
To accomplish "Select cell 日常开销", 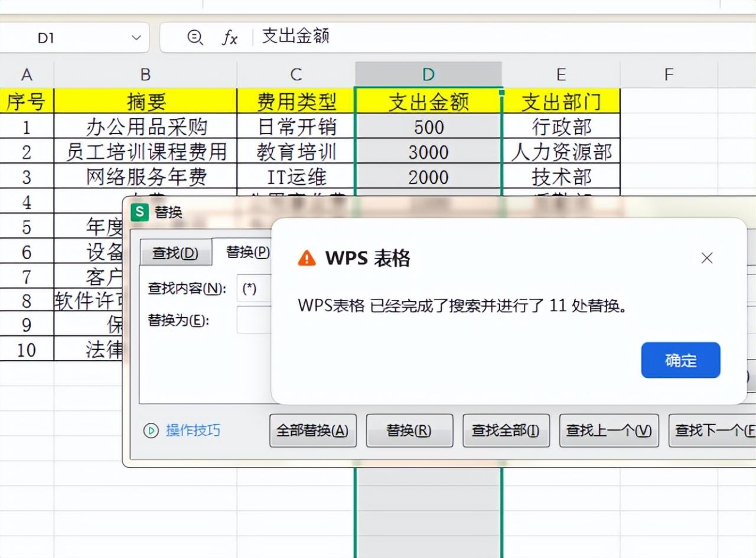I will [296, 126].
